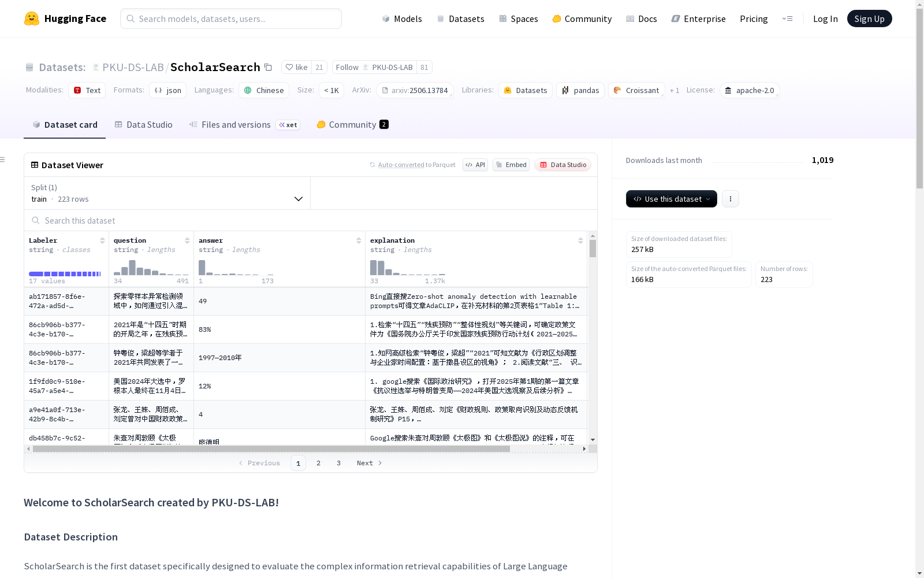Select the Datasets library tag
The height and width of the screenshot is (578, 924).
(526, 90)
